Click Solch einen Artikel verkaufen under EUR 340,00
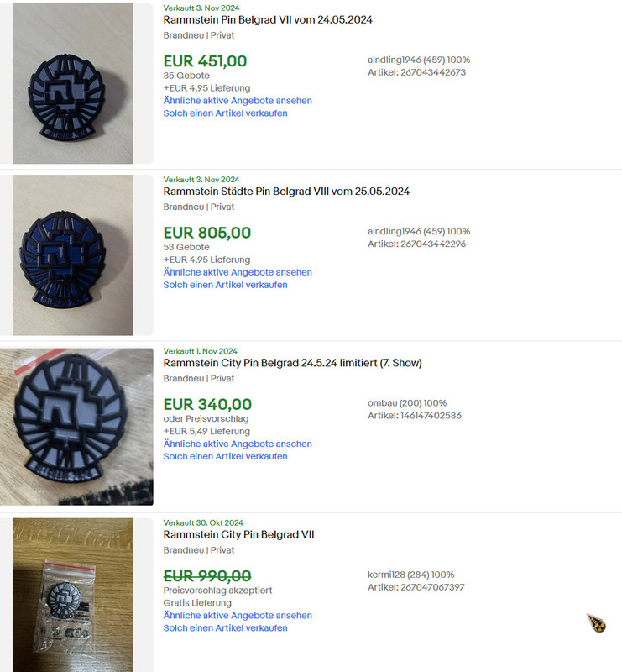Screen dimensions: 622x672 point(225,456)
